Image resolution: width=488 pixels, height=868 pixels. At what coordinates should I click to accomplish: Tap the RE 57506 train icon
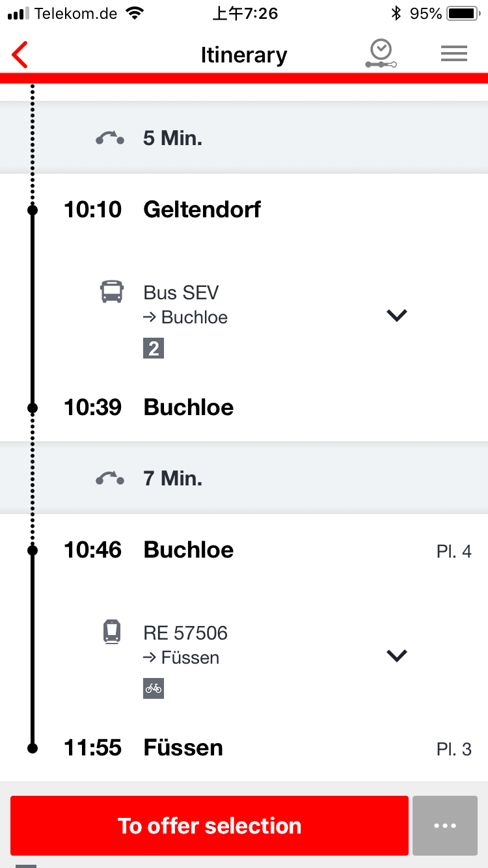tap(112, 632)
